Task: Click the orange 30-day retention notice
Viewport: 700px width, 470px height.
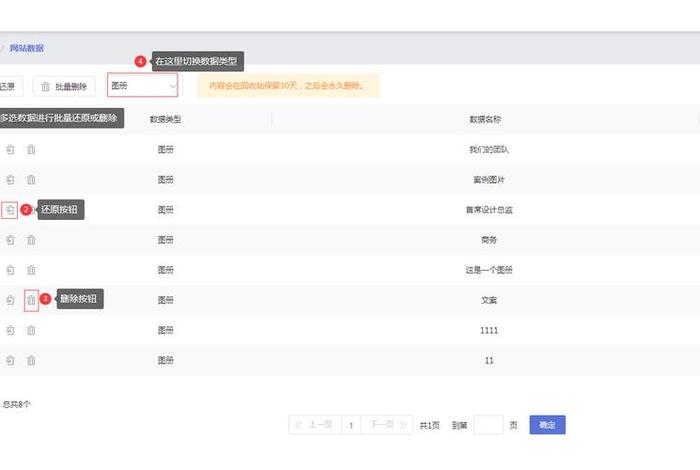Action: click(x=288, y=85)
